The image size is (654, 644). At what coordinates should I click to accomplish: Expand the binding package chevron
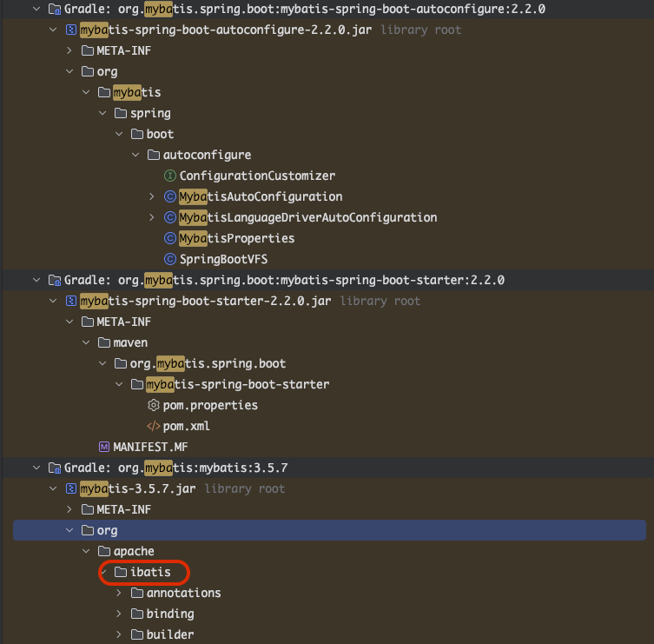[x=119, y=614]
